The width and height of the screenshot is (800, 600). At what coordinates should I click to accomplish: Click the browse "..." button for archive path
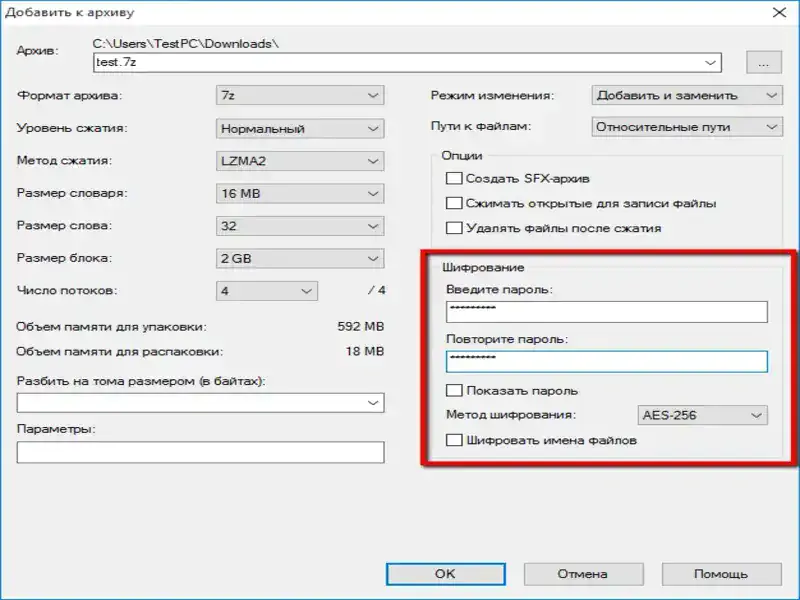tap(764, 62)
